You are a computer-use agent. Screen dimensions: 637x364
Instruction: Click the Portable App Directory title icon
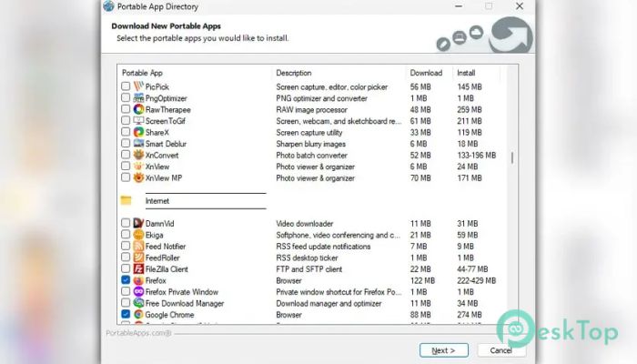108,6
